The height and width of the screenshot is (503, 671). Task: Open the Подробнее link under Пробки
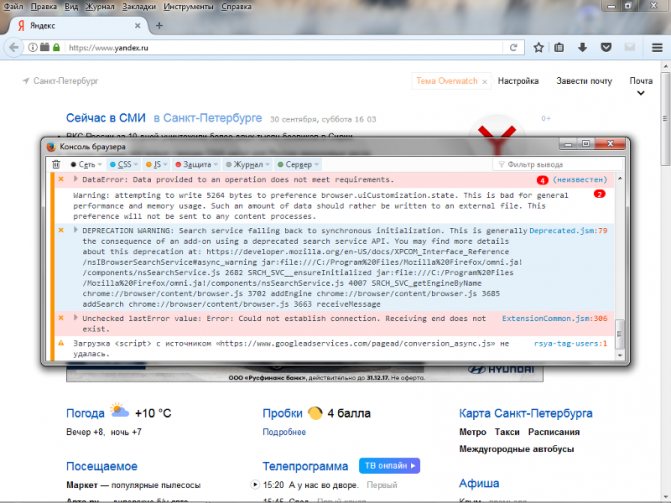coord(284,432)
